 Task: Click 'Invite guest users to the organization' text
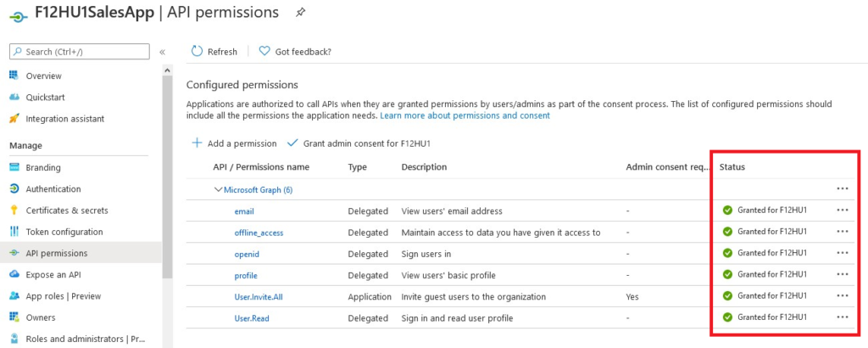(473, 297)
